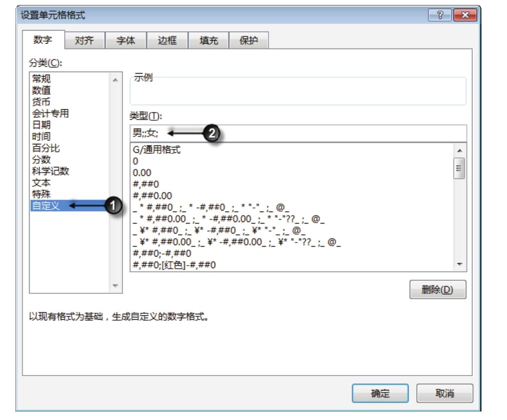Choose the 0.00 format type

[142, 173]
